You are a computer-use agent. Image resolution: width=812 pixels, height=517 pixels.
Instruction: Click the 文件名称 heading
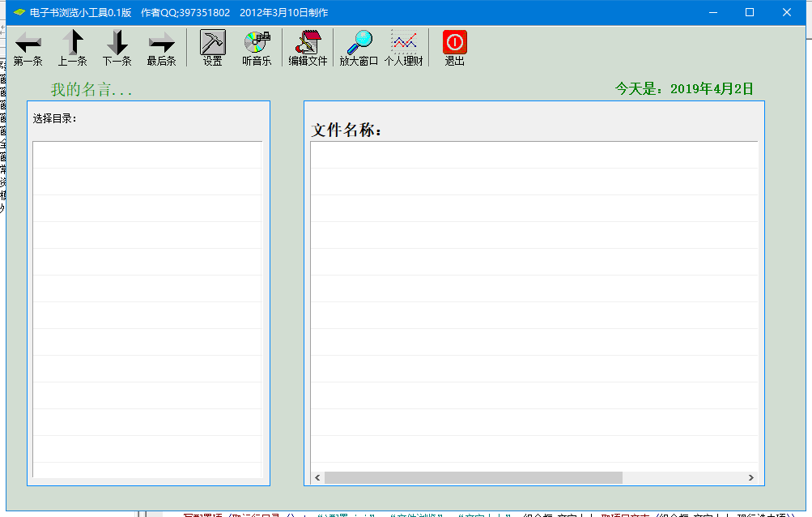click(x=346, y=130)
